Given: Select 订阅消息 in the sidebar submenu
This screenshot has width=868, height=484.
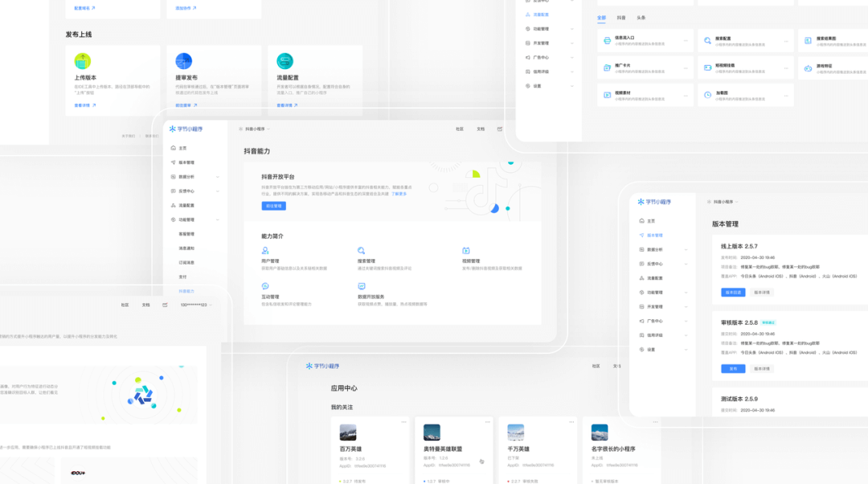Looking at the screenshot, I should (186, 262).
